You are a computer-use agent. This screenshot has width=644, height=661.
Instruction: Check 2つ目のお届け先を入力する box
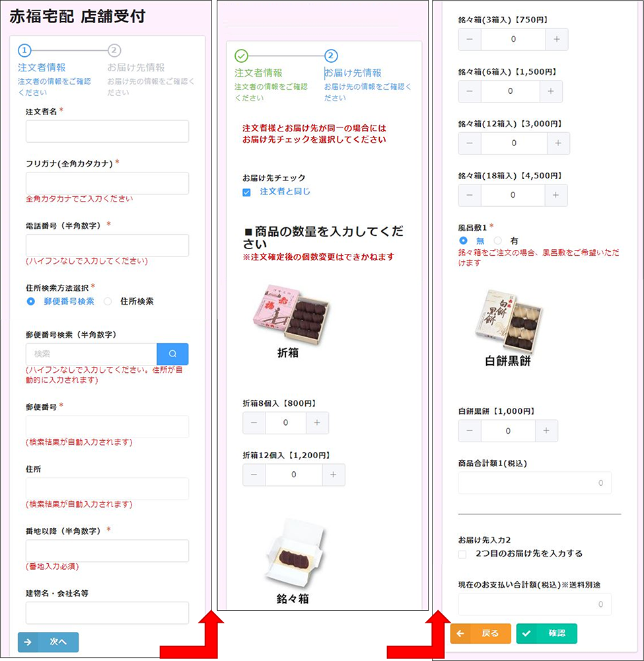[462, 555]
